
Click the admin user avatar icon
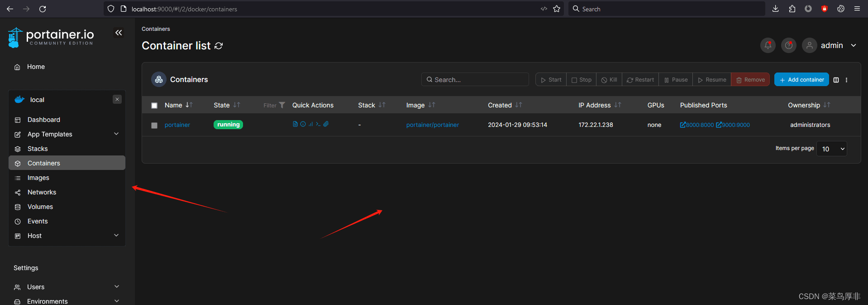tap(810, 45)
